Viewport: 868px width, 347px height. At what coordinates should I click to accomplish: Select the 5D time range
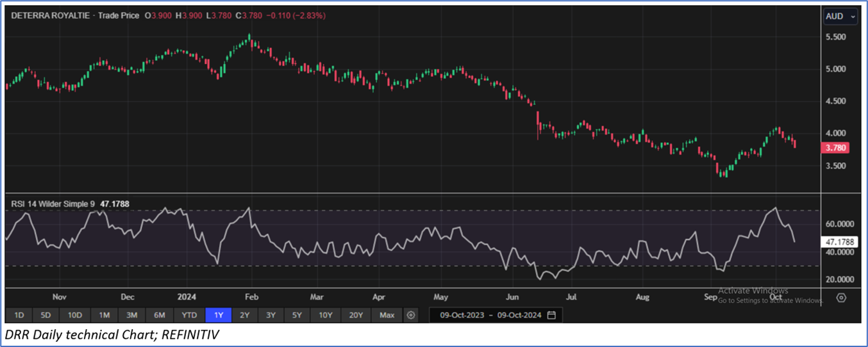[46, 315]
